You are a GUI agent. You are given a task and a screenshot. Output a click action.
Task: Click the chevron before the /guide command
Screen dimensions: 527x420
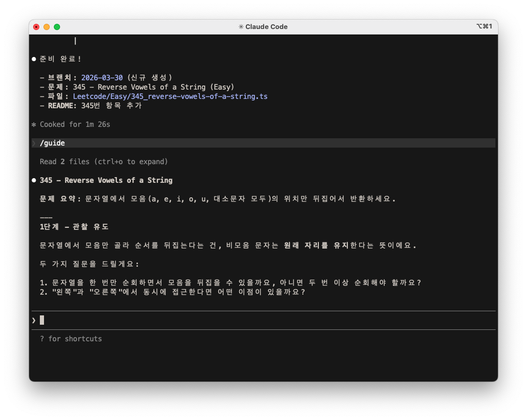click(34, 143)
